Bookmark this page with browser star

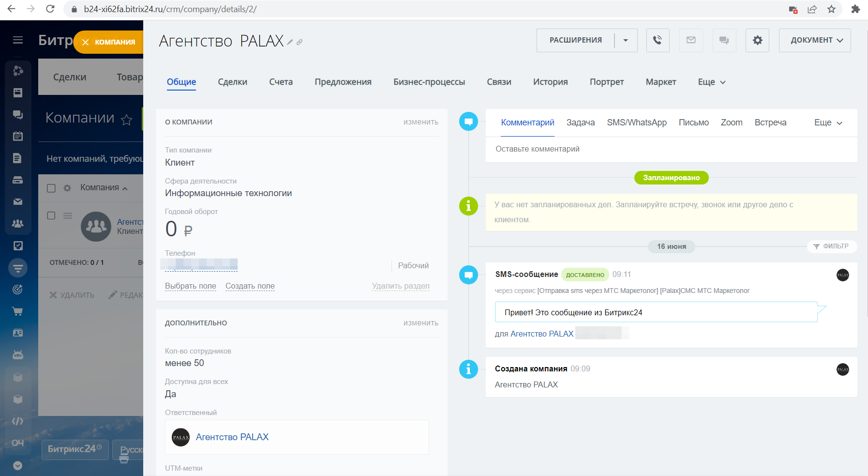click(831, 9)
